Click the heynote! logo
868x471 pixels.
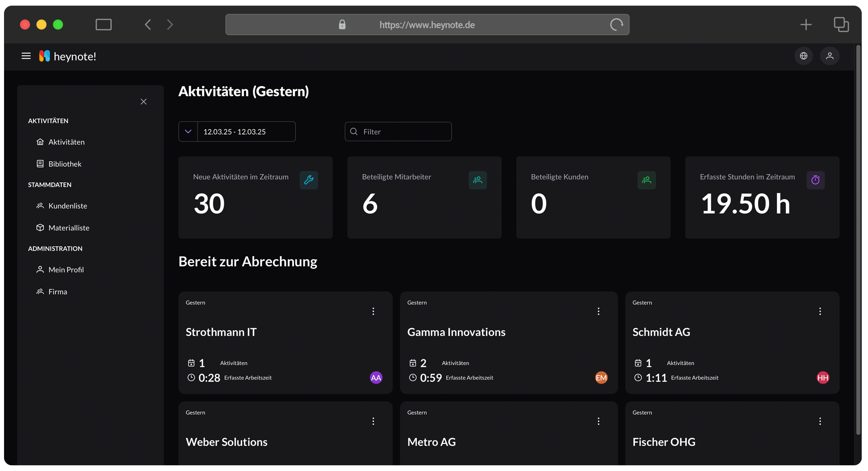[x=67, y=56]
